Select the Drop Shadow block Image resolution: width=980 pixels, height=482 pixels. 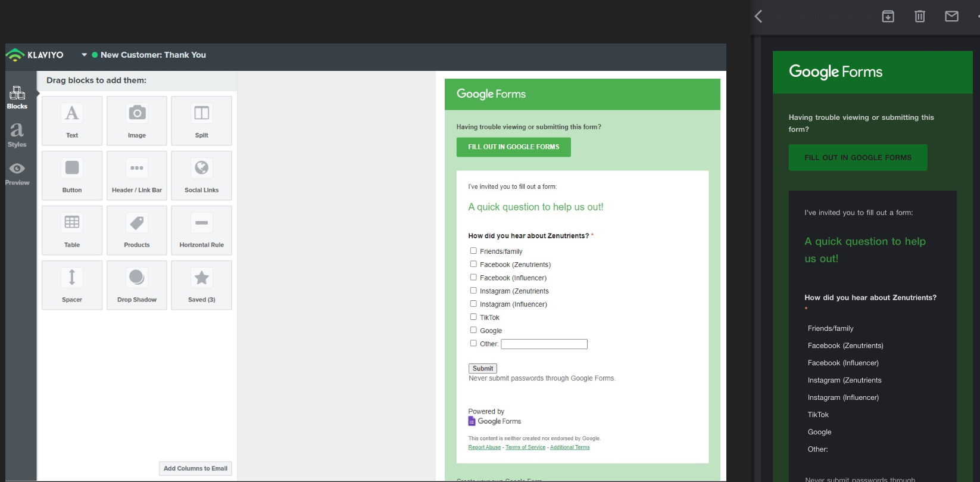coord(137,285)
